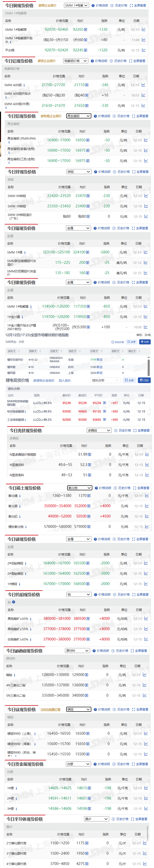Viewport: 154px width, 868px height.
Task: Click the info icon beside 黑钨精矿≥65%
Action: coord(31,618)
